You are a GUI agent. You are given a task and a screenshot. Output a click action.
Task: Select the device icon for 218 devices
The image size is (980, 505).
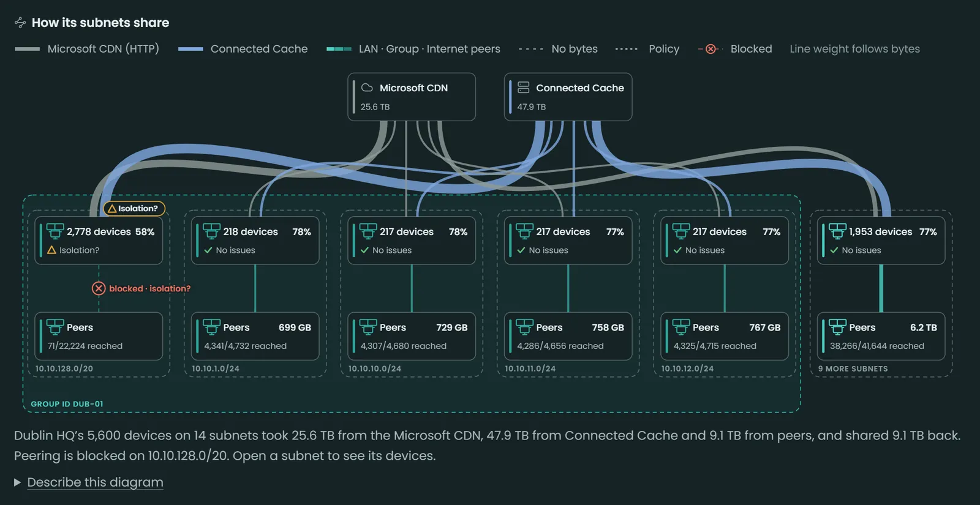(211, 231)
